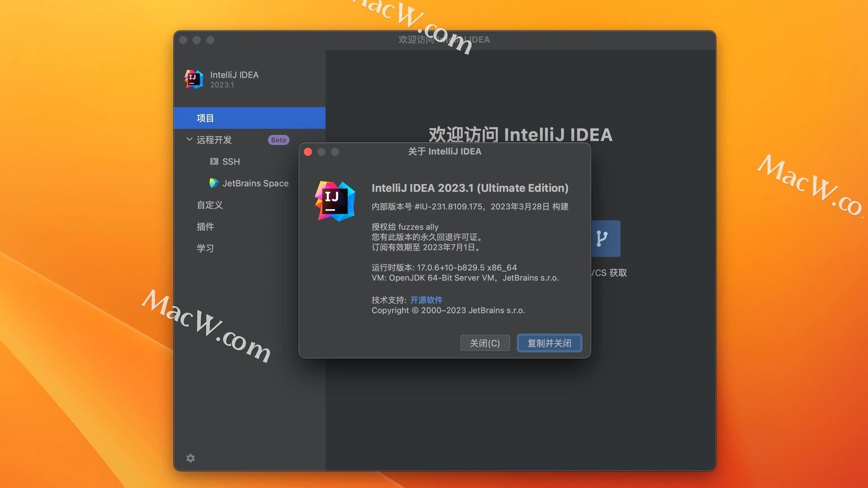This screenshot has height=488, width=868.
Task: Select the 学习 section
Action: (206, 248)
